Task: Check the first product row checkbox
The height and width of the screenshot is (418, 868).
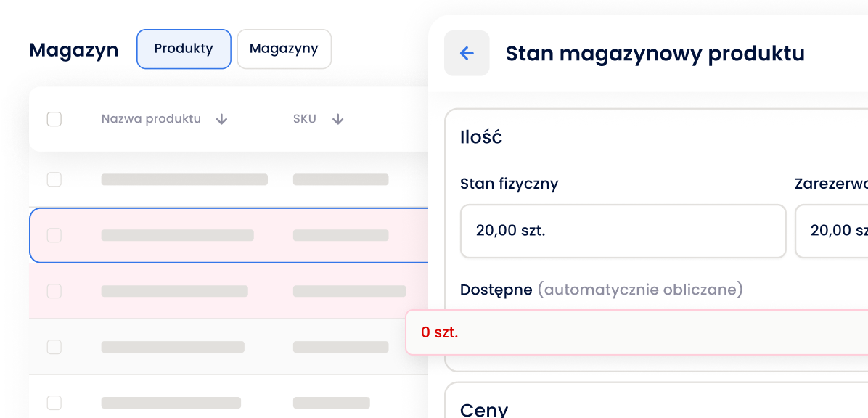Action: tap(54, 179)
